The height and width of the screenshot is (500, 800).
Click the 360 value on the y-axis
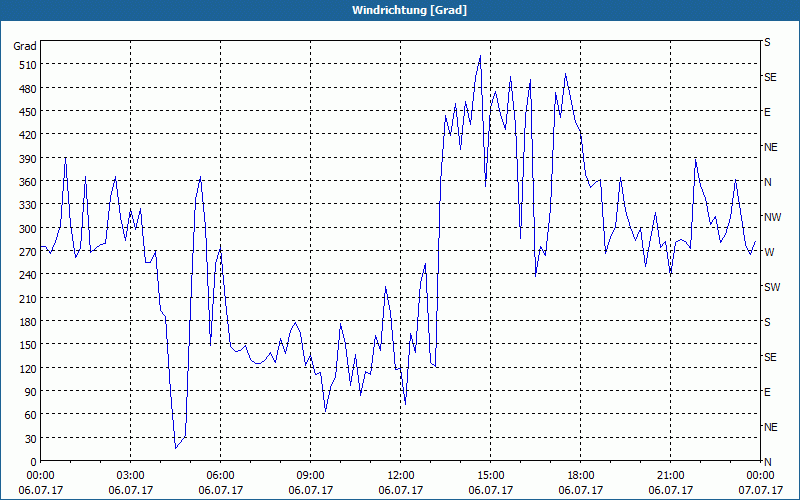point(28,182)
